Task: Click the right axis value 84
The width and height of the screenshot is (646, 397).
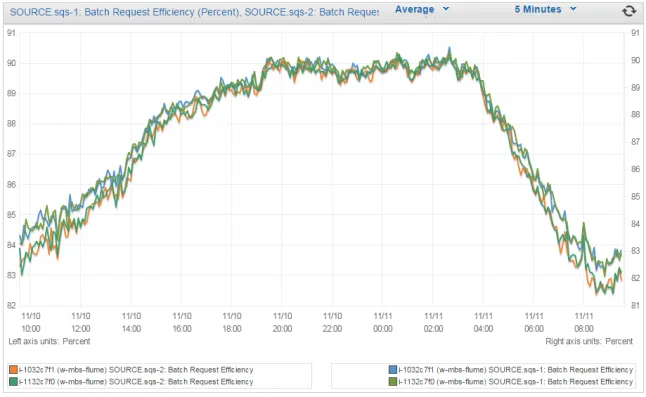Action: click(636, 224)
